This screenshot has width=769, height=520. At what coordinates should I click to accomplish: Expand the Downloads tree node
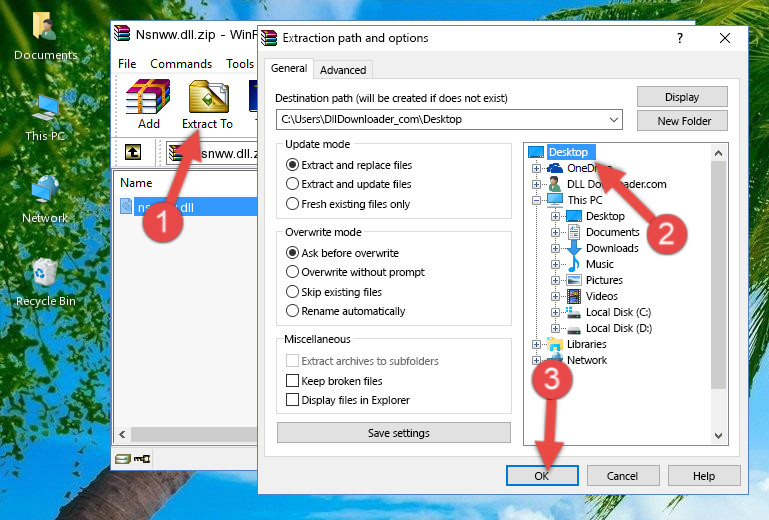[x=555, y=248]
